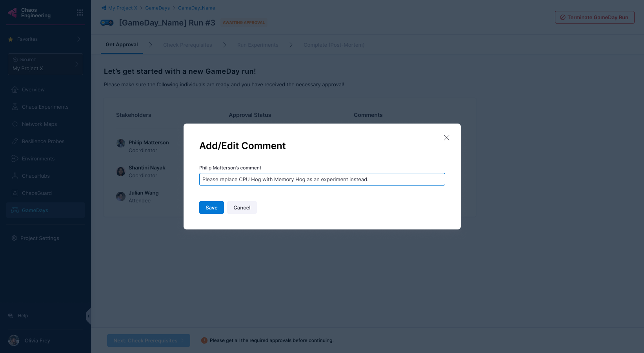Open Project Settings gear icon
Viewport: 644px width, 353px height.
point(14,238)
